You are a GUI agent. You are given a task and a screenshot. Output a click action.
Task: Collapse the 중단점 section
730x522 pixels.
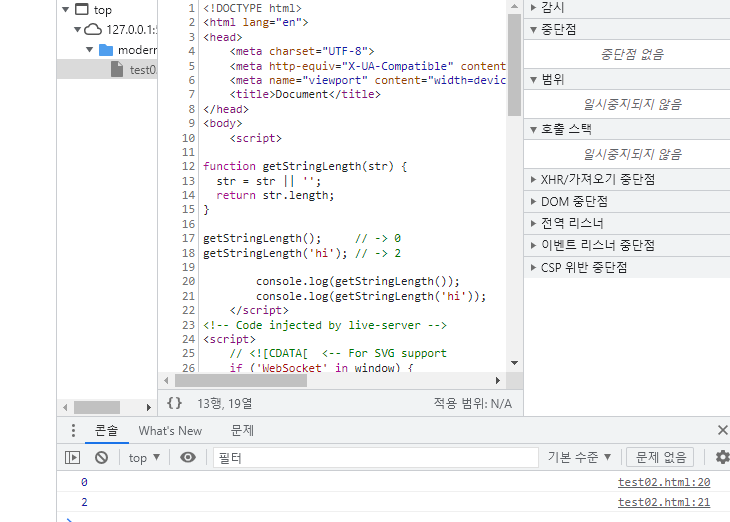pyautogui.click(x=534, y=30)
